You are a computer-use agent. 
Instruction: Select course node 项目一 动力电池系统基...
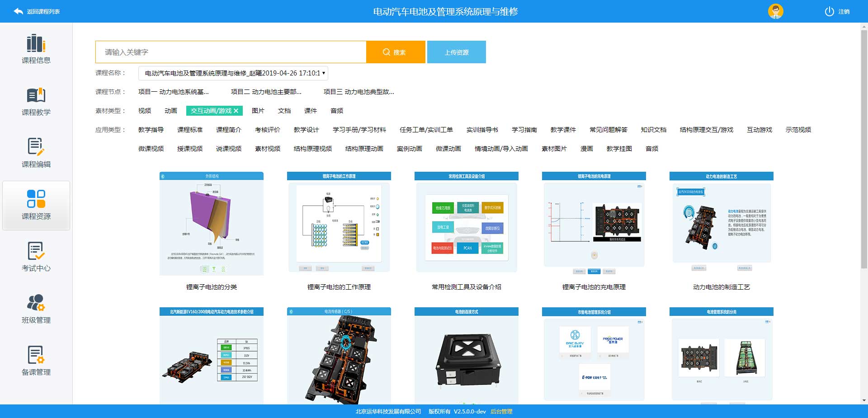click(x=173, y=92)
